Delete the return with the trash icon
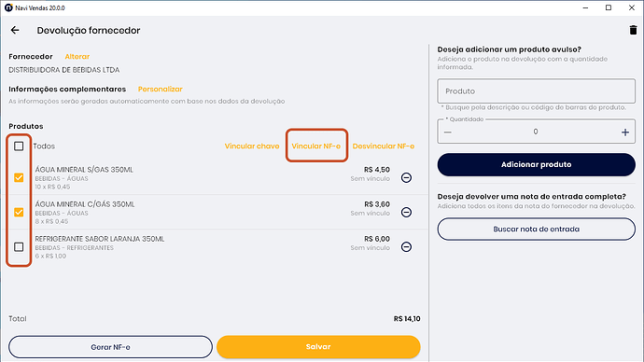This screenshot has height=362, width=644. point(633,30)
